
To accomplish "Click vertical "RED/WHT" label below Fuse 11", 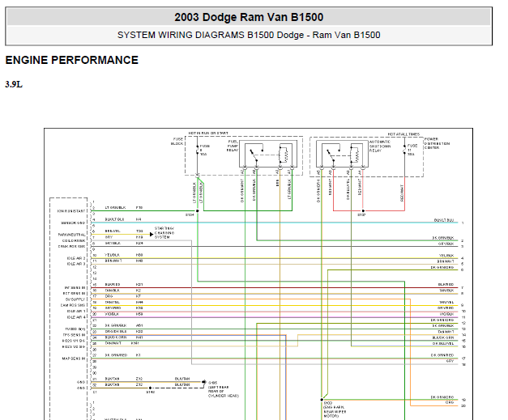I will [402, 193].
